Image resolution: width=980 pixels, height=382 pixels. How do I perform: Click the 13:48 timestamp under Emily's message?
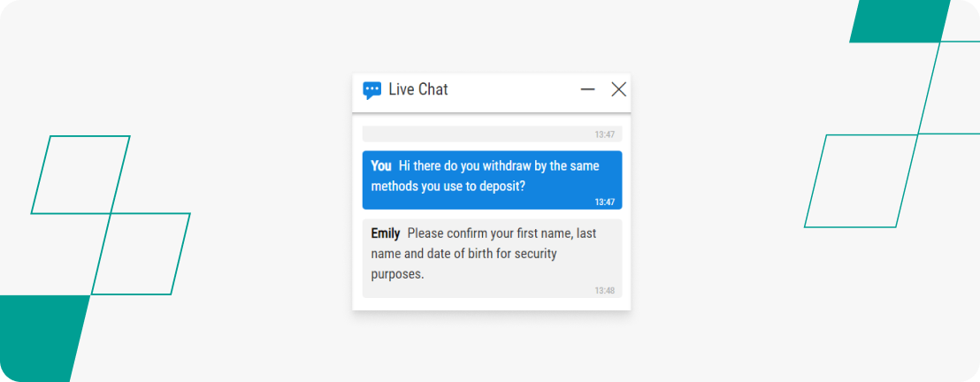point(604,291)
